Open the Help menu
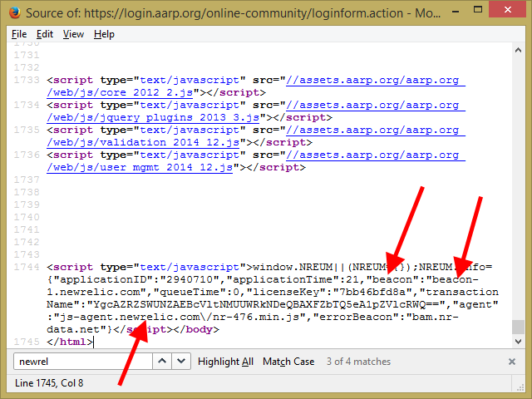This screenshot has height=399, width=532. 104,34
